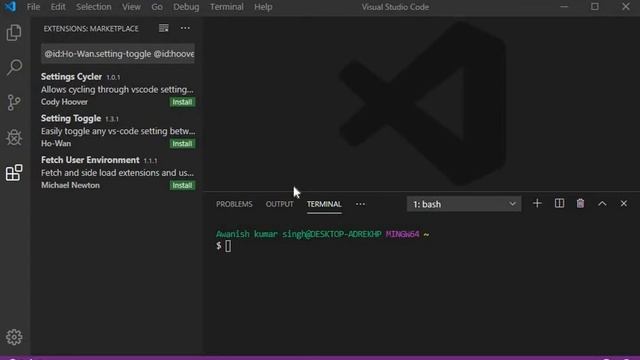Image resolution: width=640 pixels, height=360 pixels.
Task: Click the 'Easily toggle any vs-code setting' description
Action: click(x=118, y=131)
